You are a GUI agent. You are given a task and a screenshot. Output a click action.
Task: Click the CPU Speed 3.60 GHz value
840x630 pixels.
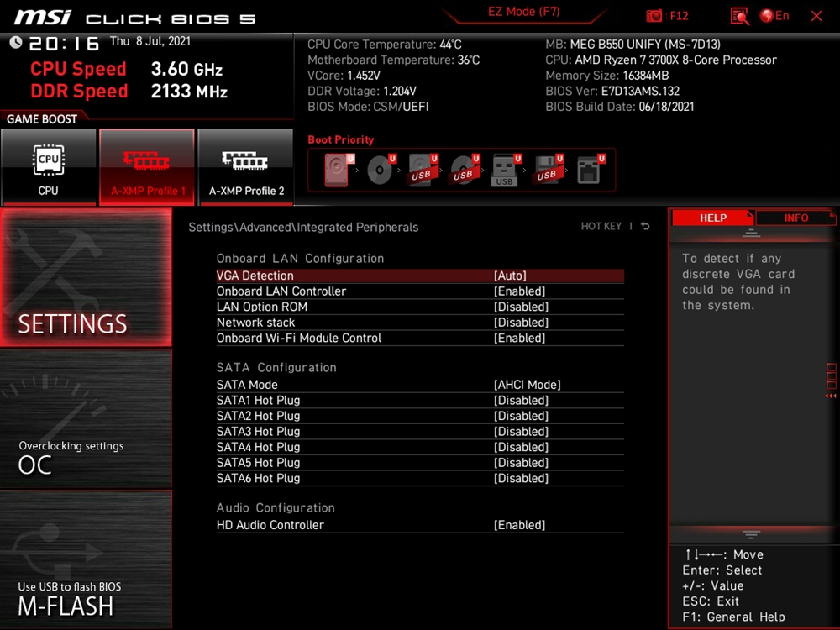pos(186,69)
